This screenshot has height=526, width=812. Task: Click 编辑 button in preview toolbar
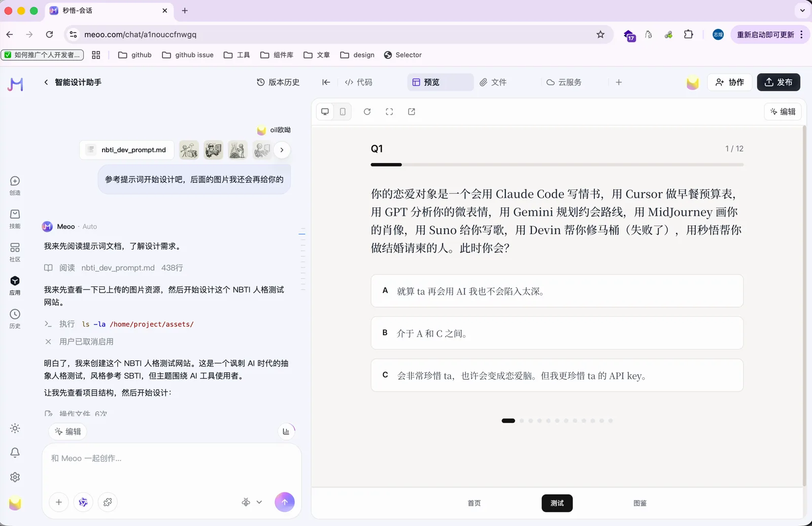pyautogui.click(x=783, y=112)
